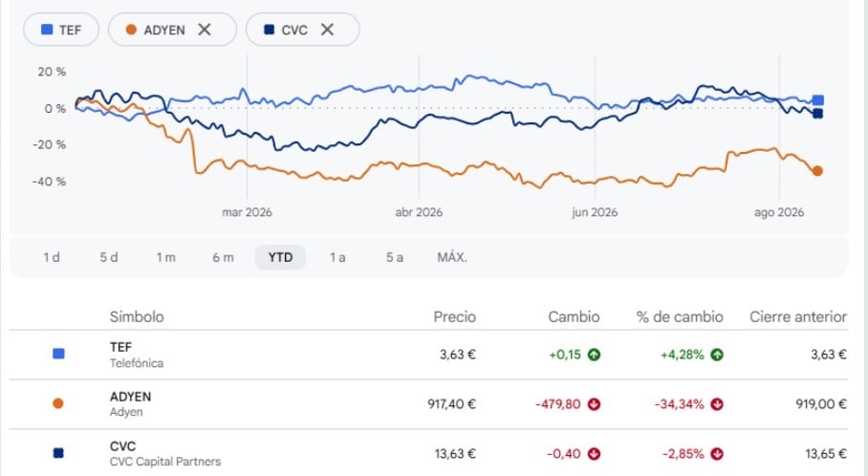868x476 pixels.
Task: Click the orange Adyen color swatch in table
Action: [58, 403]
